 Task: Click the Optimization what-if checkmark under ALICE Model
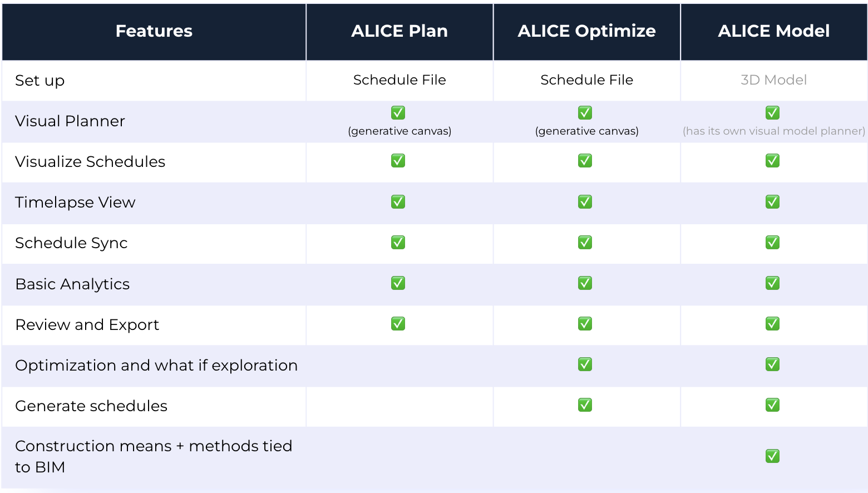[x=772, y=364]
